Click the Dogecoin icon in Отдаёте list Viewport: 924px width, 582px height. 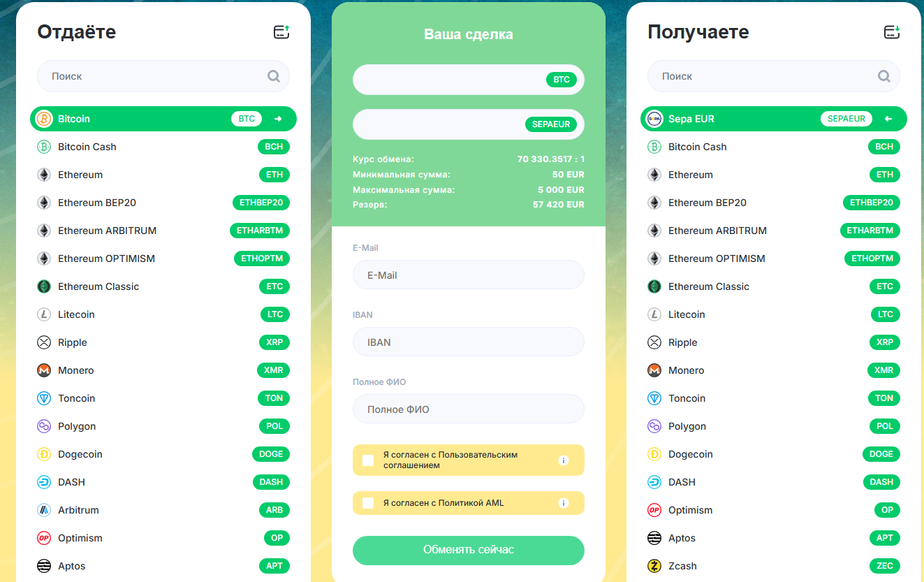44,454
